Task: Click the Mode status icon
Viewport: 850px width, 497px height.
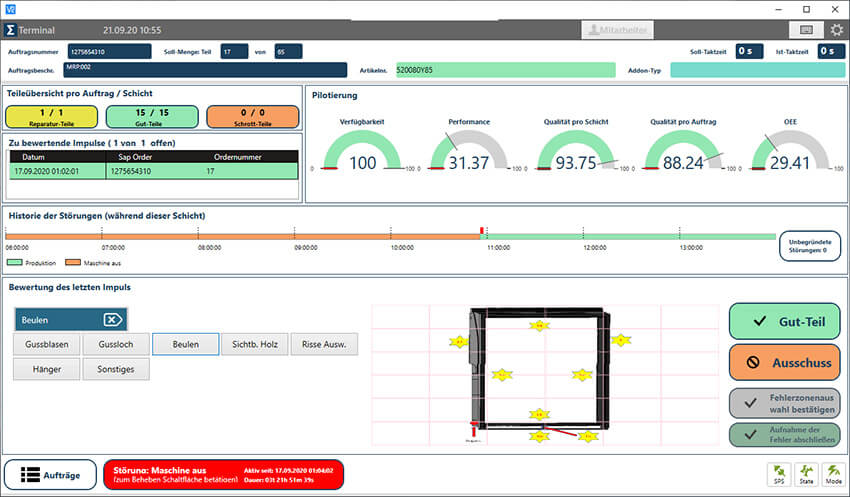Action: click(830, 473)
